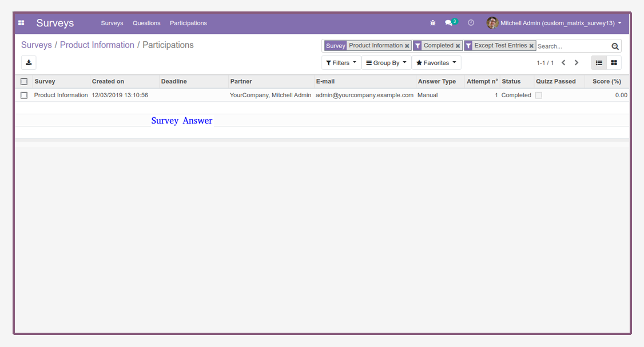The height and width of the screenshot is (347, 644).
Task: Sort by Quizz Passed column
Action: point(559,81)
